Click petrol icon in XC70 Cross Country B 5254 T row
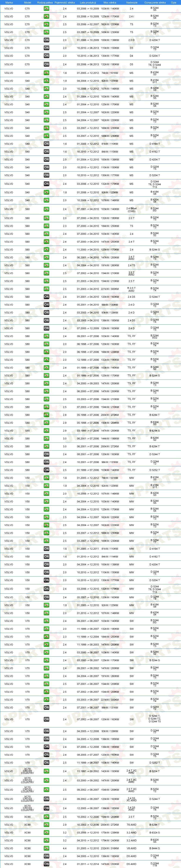181x868 pixels. click(x=47, y=771)
